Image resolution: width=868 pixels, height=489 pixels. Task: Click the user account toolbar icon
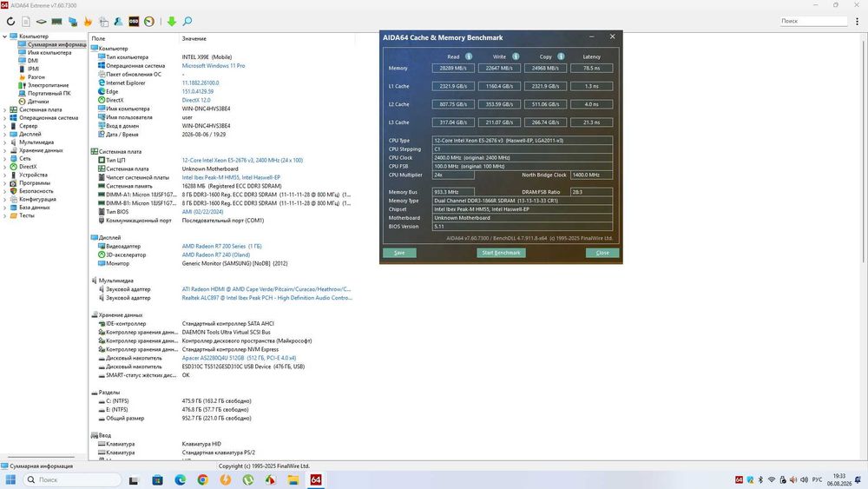click(x=118, y=21)
